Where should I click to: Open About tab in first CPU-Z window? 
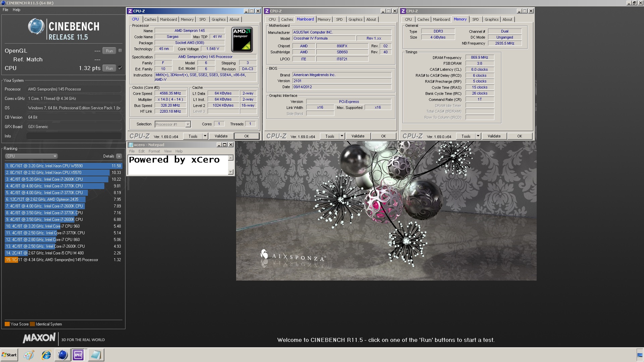tap(234, 19)
